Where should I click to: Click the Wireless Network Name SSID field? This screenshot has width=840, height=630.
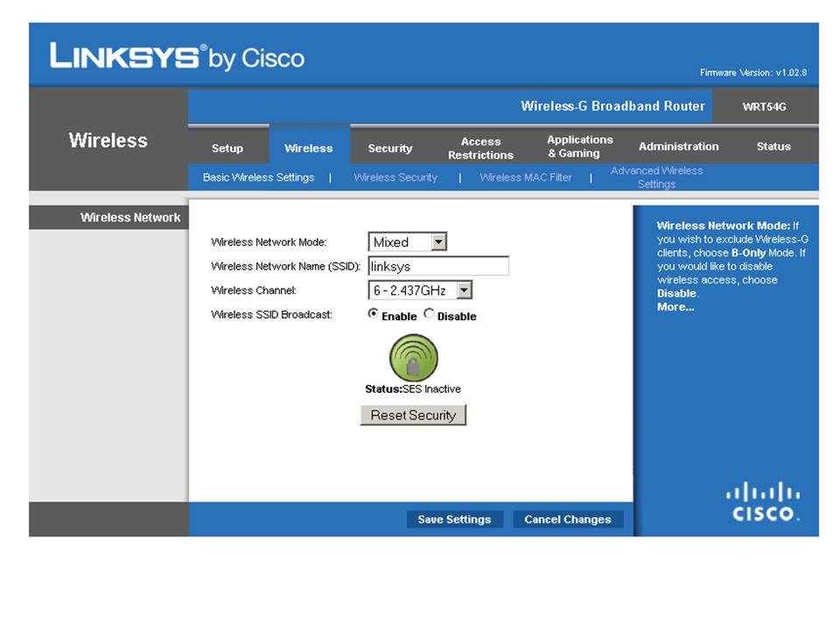[x=438, y=266]
